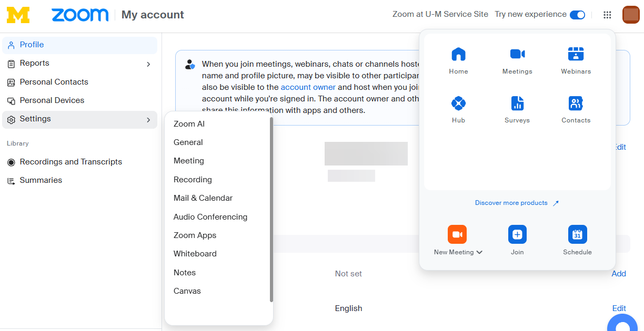
Task: Click the Settings gear icon in sidebar
Action: 11,120
